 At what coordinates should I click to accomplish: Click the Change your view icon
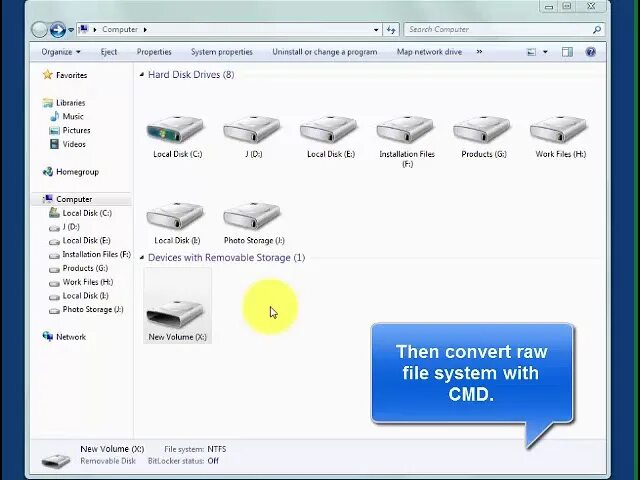pyautogui.click(x=531, y=52)
